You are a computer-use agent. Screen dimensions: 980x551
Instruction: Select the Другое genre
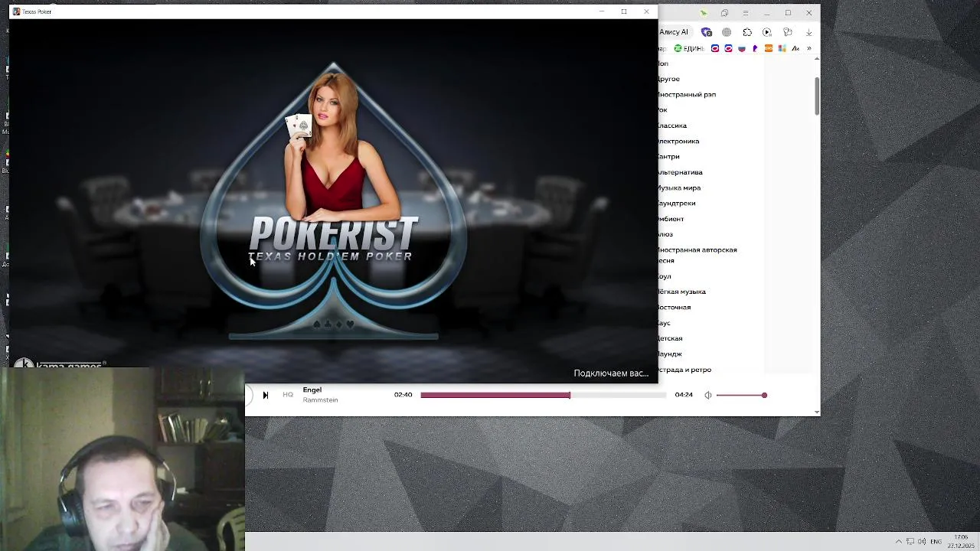pyautogui.click(x=669, y=79)
